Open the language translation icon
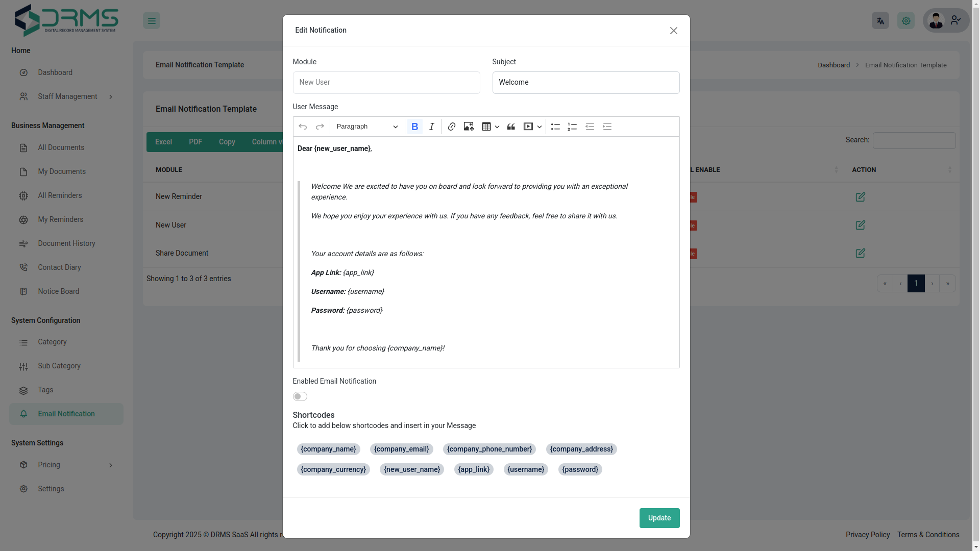This screenshot has width=980, height=551. (880, 20)
